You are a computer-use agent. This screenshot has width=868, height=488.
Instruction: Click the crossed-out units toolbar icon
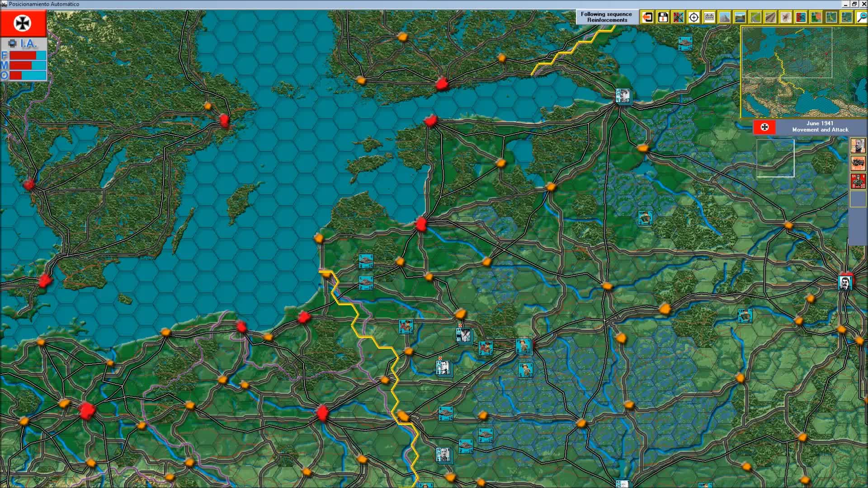[x=678, y=18]
